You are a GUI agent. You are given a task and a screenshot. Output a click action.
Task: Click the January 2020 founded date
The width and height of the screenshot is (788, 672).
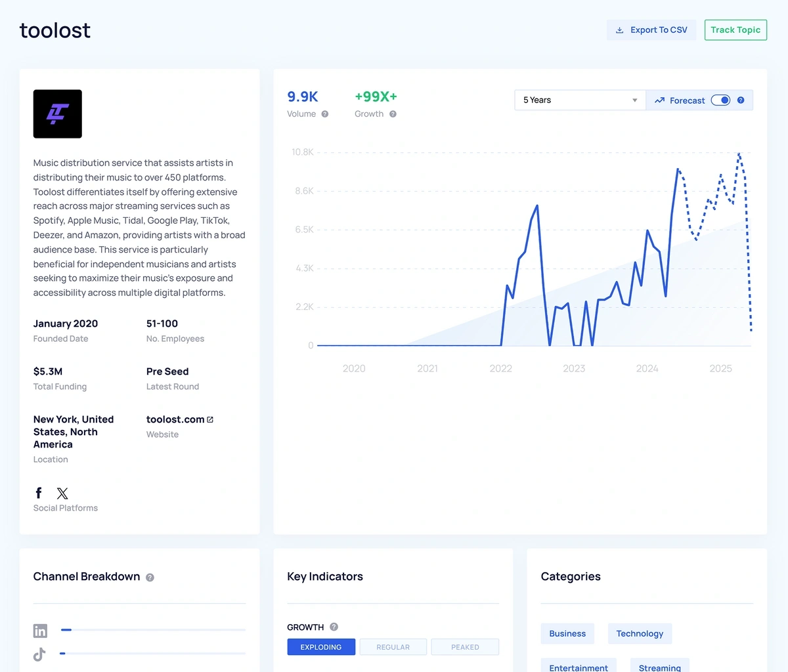click(x=66, y=324)
